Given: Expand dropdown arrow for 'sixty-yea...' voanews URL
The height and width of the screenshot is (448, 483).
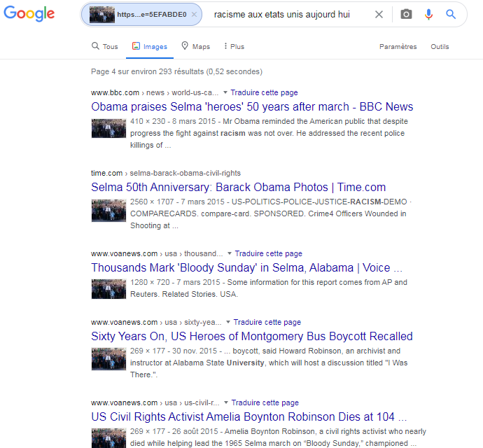Looking at the screenshot, I should click(228, 322).
